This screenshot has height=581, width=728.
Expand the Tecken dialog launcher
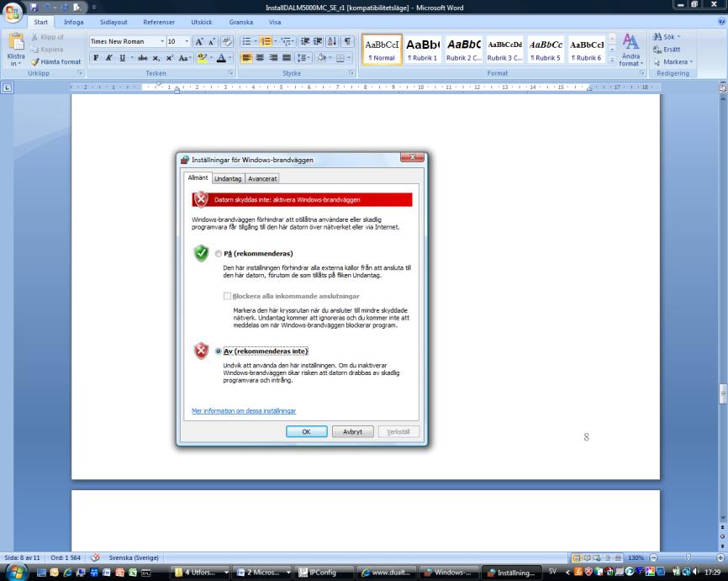230,73
